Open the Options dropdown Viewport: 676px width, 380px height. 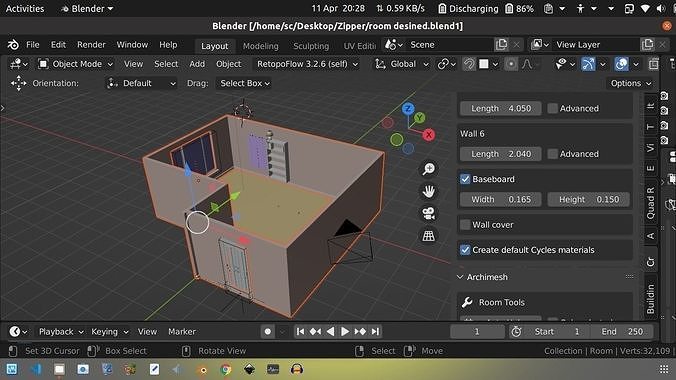[x=631, y=83]
